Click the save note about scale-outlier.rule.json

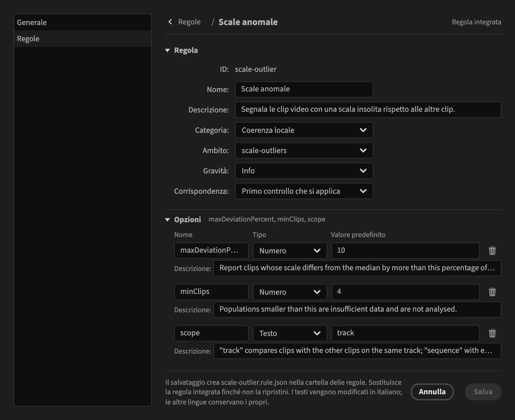pyautogui.click(x=284, y=392)
